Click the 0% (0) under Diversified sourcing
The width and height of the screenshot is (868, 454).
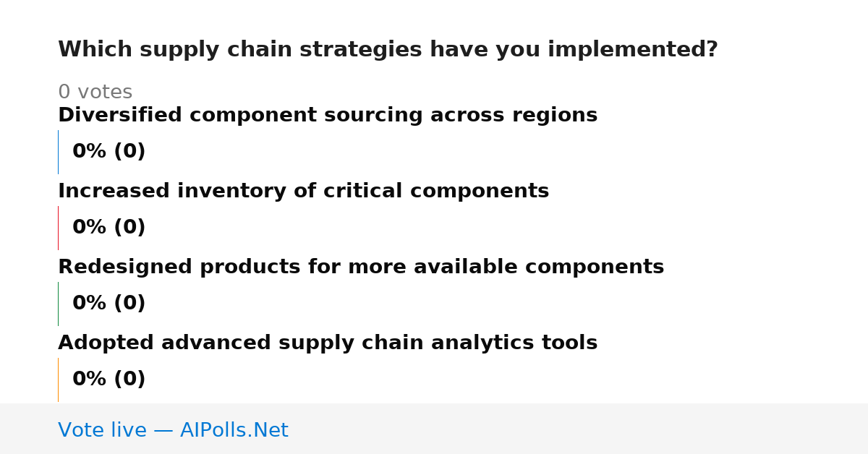coord(109,152)
